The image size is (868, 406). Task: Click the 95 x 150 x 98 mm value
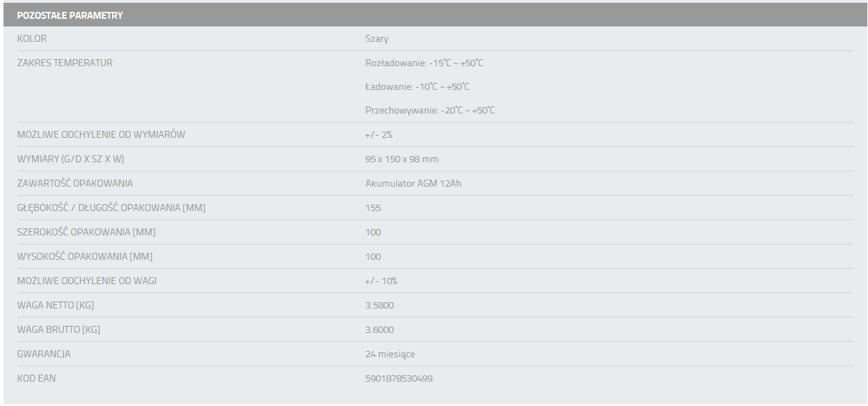(x=402, y=159)
